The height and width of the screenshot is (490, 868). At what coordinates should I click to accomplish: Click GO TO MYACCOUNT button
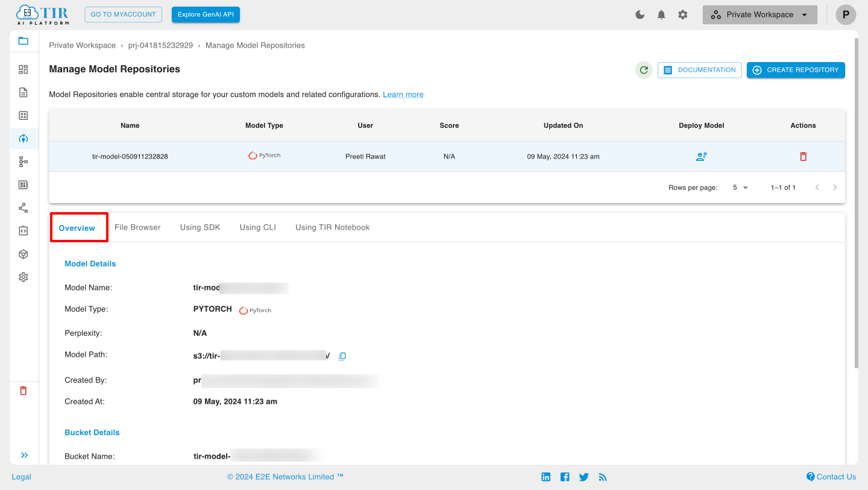click(x=123, y=14)
